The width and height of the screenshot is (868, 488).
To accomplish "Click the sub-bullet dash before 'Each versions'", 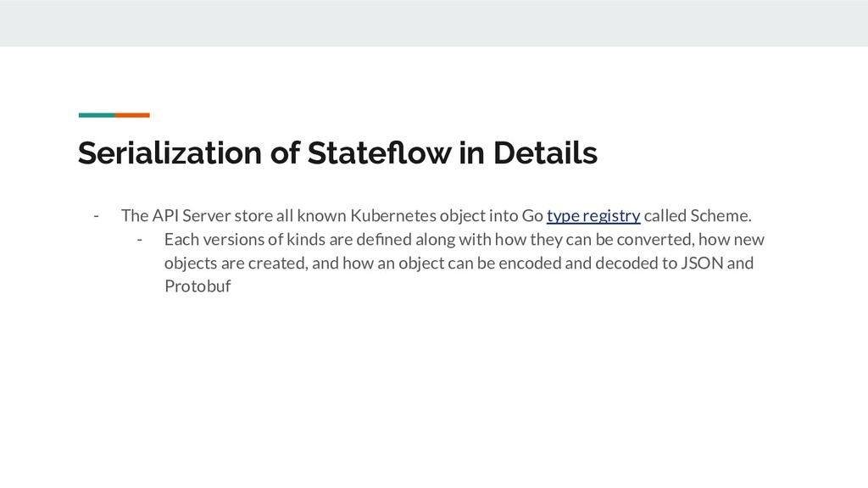I will coord(140,240).
